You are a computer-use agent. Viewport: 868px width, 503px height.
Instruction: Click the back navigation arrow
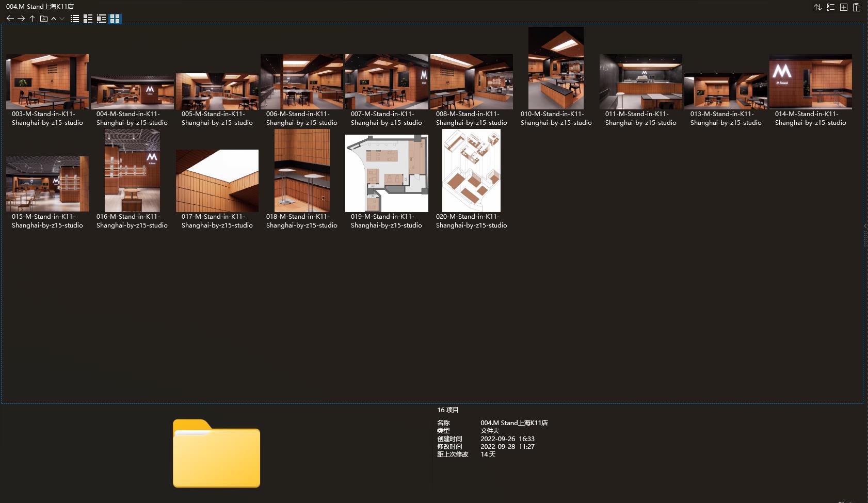[x=10, y=19]
